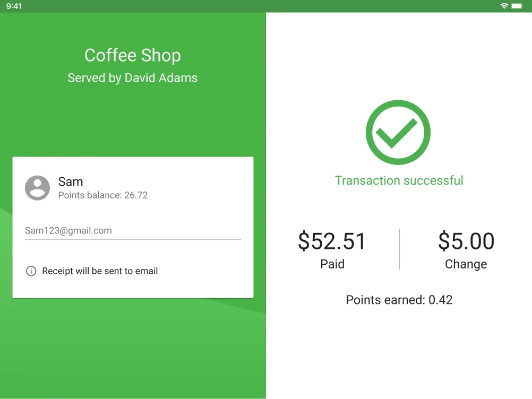Click Sam's gray avatar icon
This screenshot has width=532, height=399.
37,188
